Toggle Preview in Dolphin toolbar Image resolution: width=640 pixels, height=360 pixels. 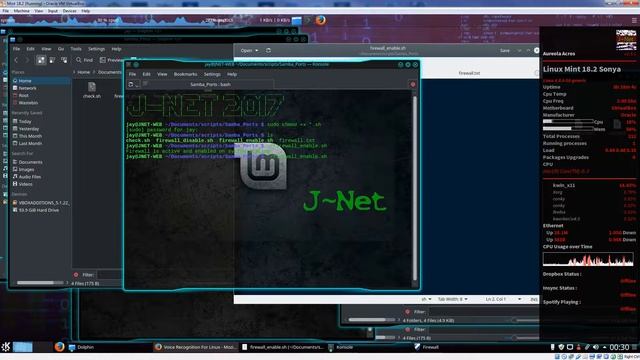click(x=111, y=60)
